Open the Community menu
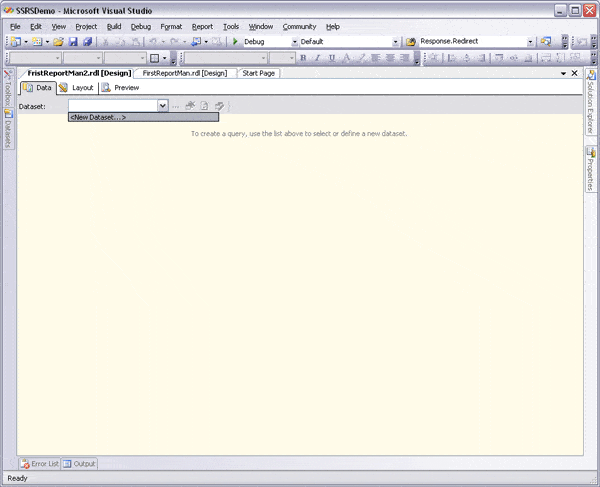The width and height of the screenshot is (600, 487). [299, 26]
